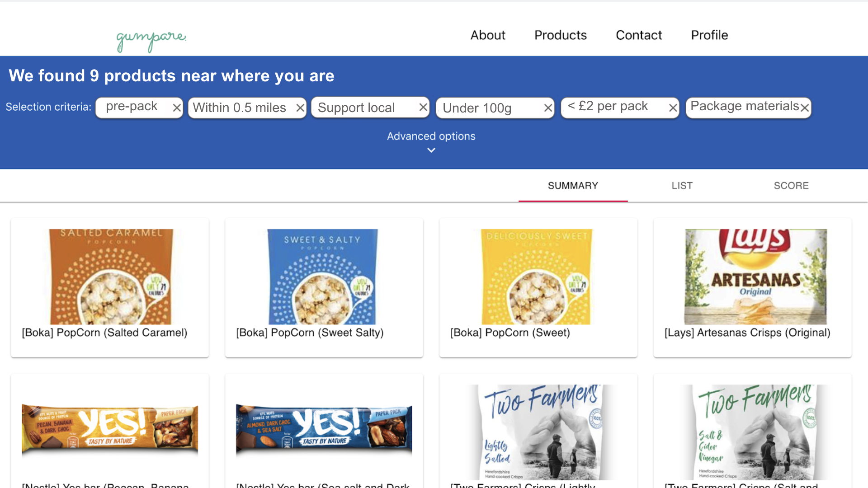The width and height of the screenshot is (868, 488).
Task: Click the Two Farmers Lightly Salted crisps image
Action: tap(538, 432)
